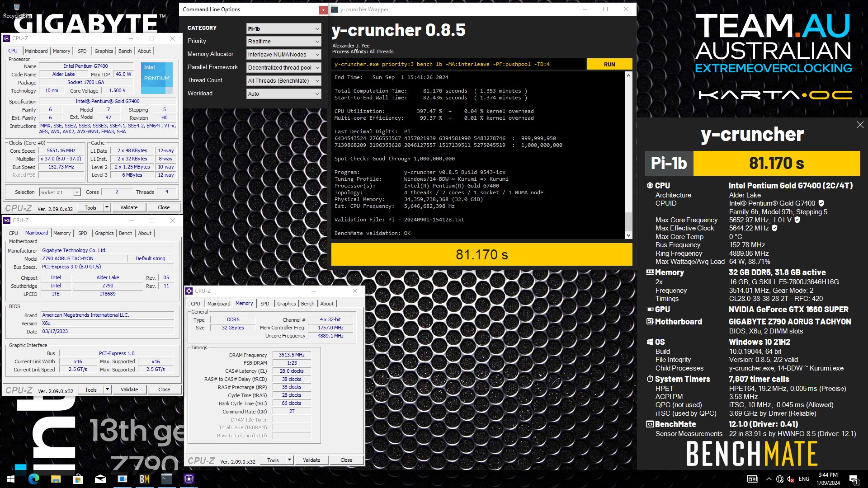Click the red close icon of Command Line Options

click(323, 10)
